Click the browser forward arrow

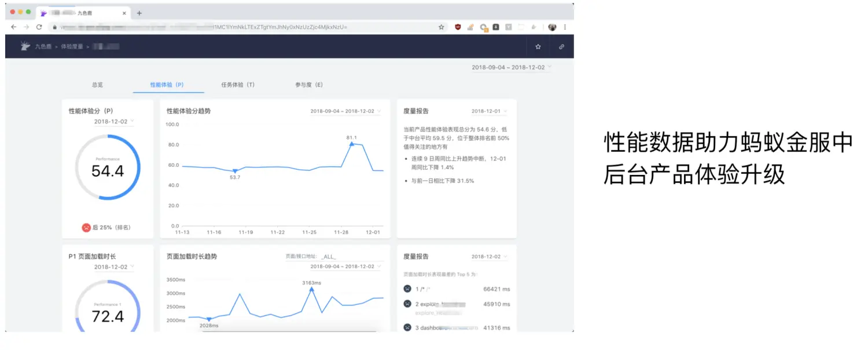[x=27, y=27]
